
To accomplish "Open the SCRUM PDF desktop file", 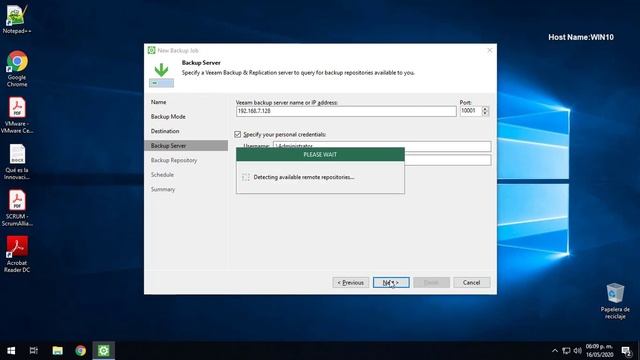I will 17,208.
